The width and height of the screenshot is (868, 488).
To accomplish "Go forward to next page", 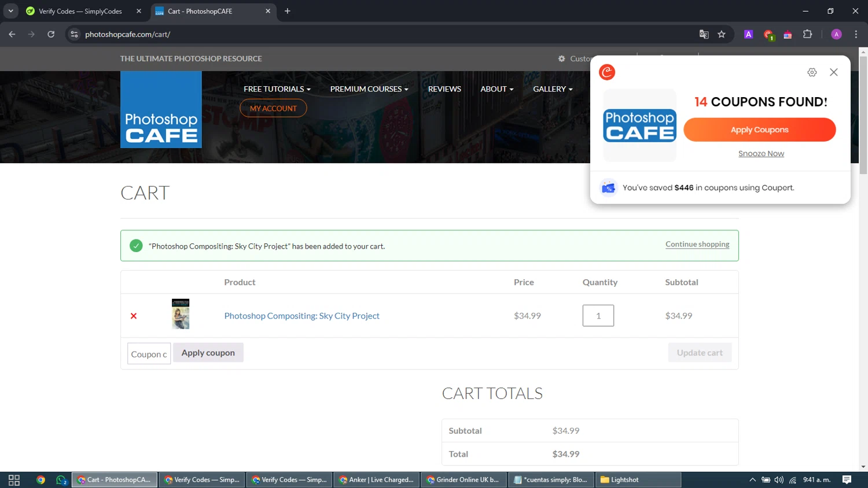I will (31, 34).
